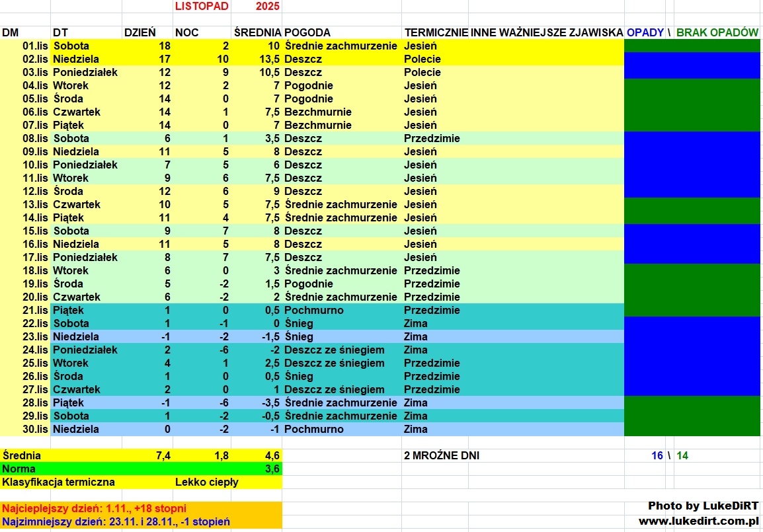Click the 30.lis Niedziela weekday cell

76,429
